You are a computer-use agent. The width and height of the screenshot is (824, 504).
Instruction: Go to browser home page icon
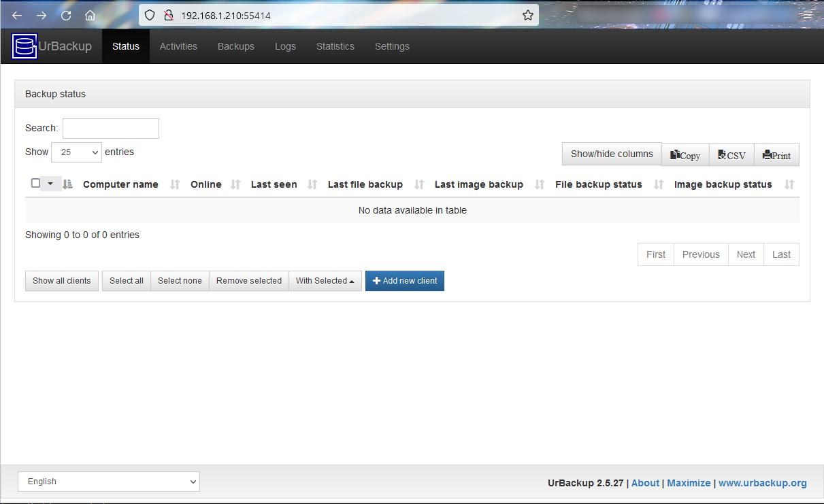90,16
